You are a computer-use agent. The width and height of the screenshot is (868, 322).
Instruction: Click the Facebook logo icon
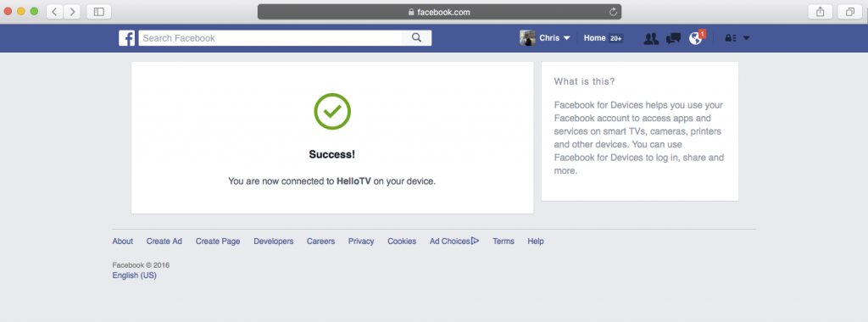[x=127, y=38]
